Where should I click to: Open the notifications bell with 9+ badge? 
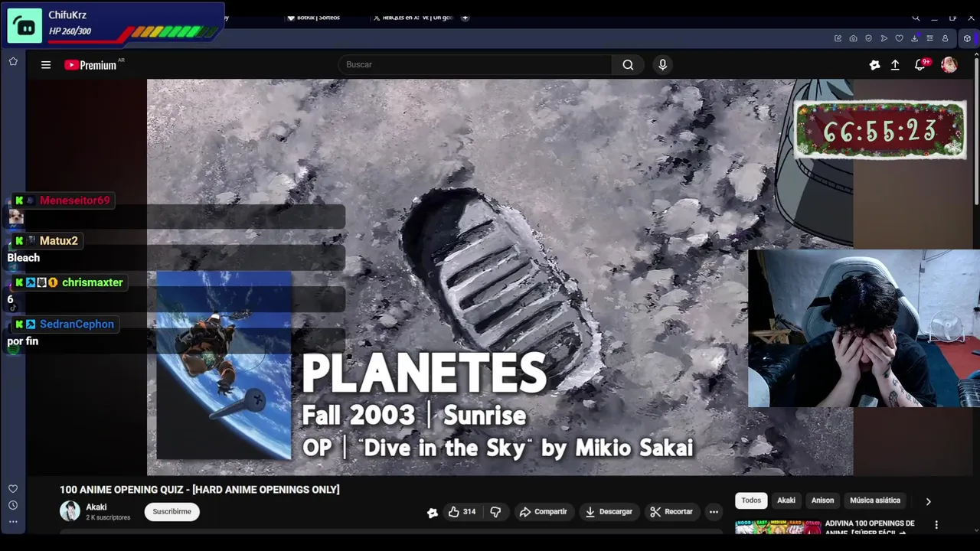point(921,64)
